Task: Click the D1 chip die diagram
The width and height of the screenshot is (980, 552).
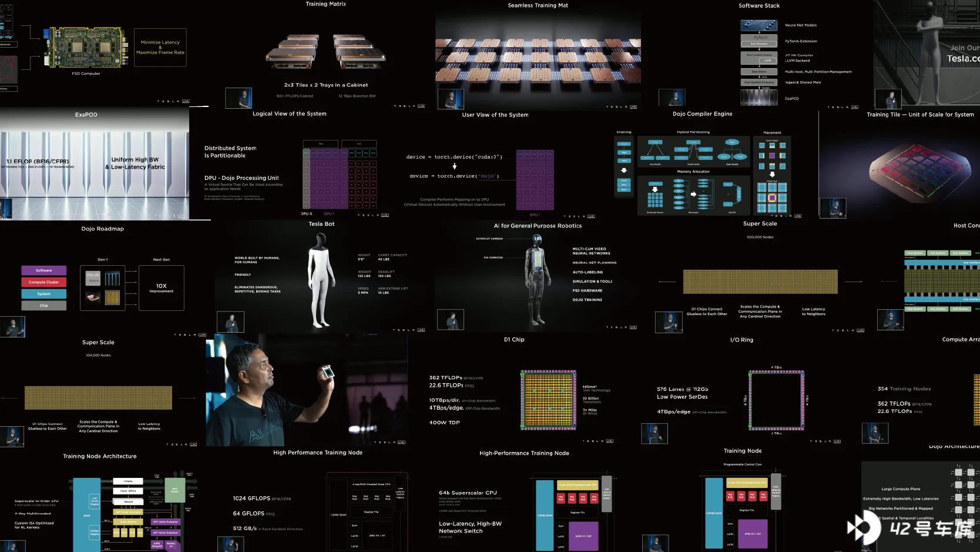Action: pyautogui.click(x=549, y=400)
